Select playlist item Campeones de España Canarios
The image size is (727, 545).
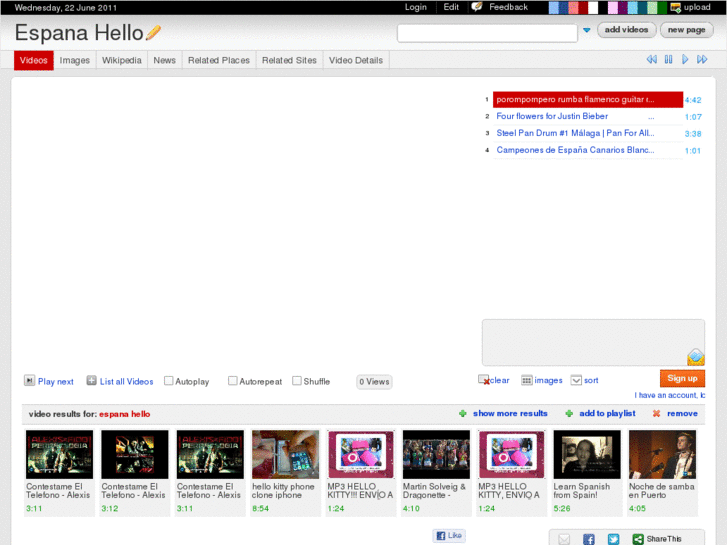tap(587, 150)
